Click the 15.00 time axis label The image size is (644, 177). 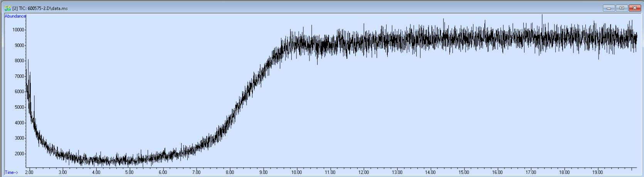pos(464,172)
